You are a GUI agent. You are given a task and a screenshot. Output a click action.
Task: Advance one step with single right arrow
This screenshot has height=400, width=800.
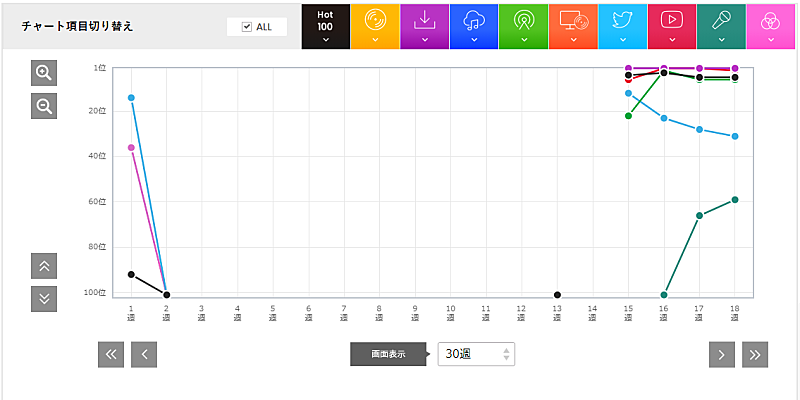point(722,354)
